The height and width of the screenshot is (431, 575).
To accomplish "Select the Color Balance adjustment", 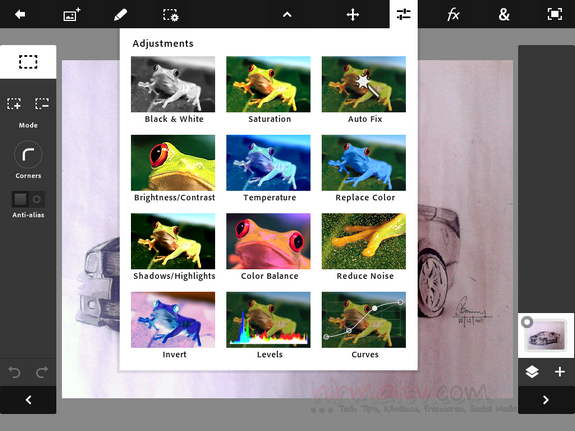I will pos(268,247).
